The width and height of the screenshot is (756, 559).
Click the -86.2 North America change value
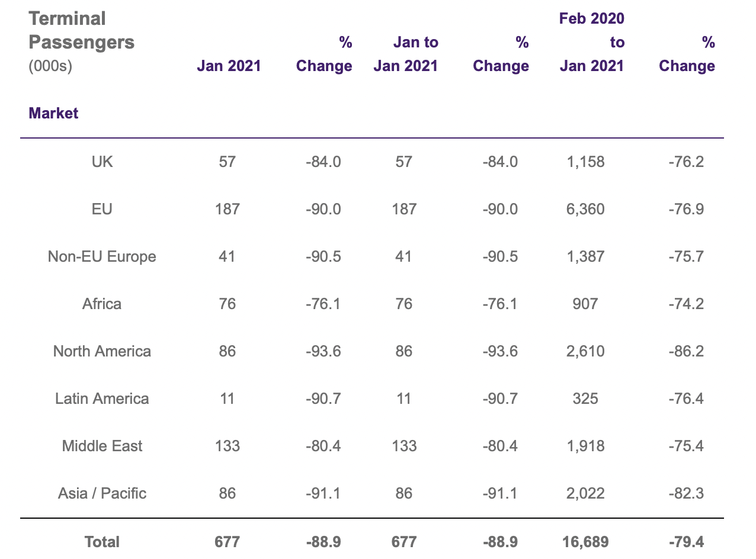click(x=686, y=351)
